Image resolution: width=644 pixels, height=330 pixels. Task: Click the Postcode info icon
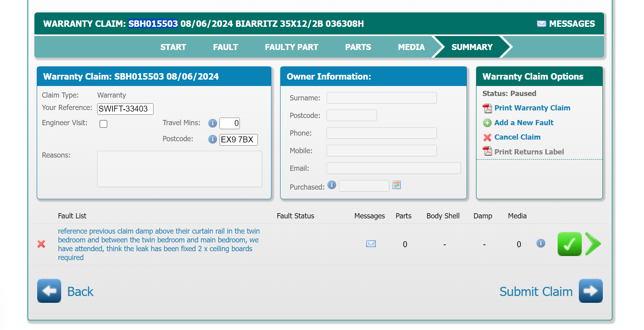point(213,139)
